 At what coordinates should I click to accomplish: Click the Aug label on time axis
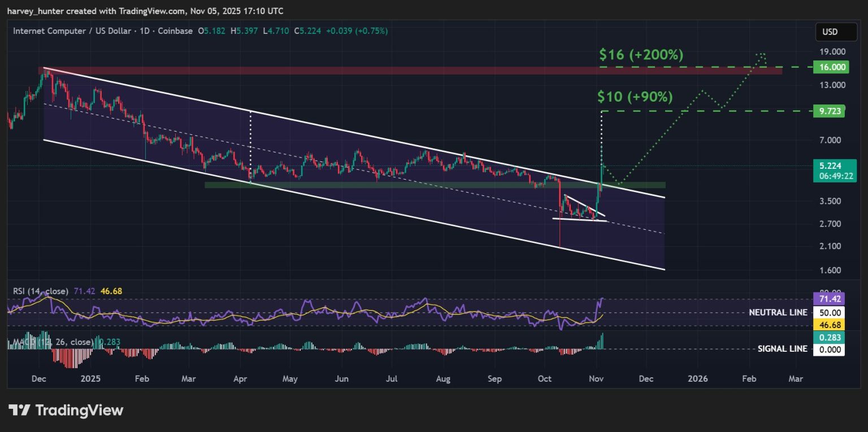click(443, 378)
